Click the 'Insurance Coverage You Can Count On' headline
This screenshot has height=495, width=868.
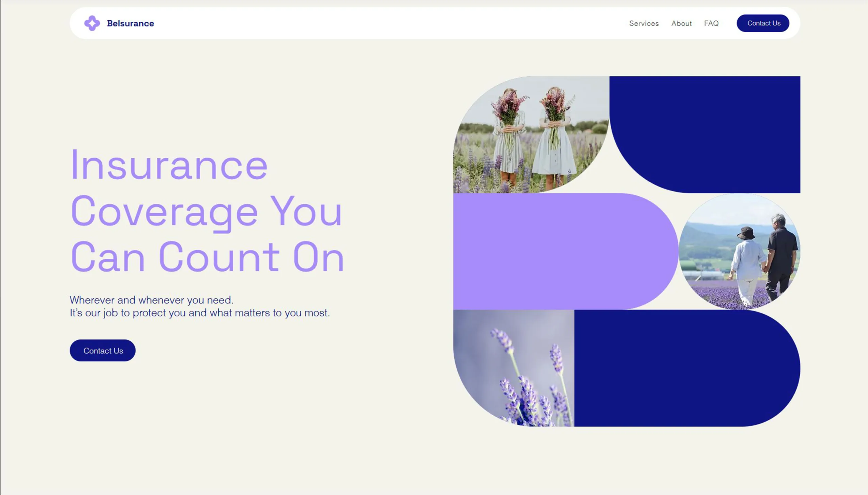(x=208, y=211)
